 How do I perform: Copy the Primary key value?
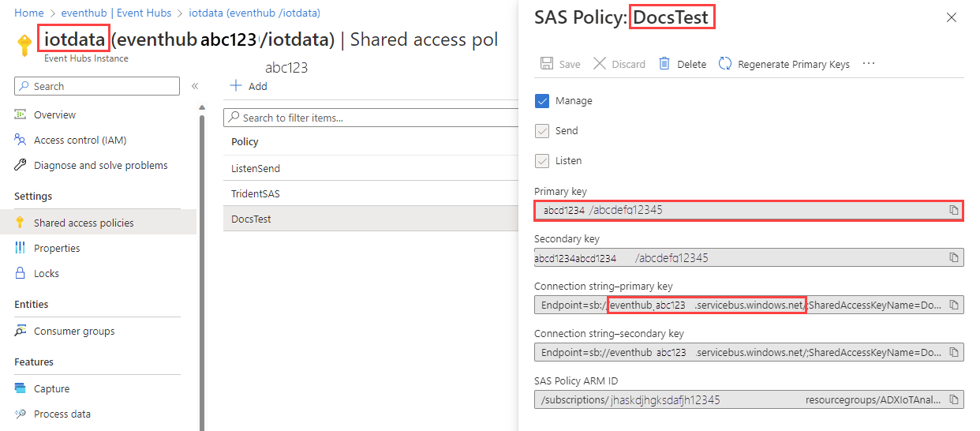point(953,210)
